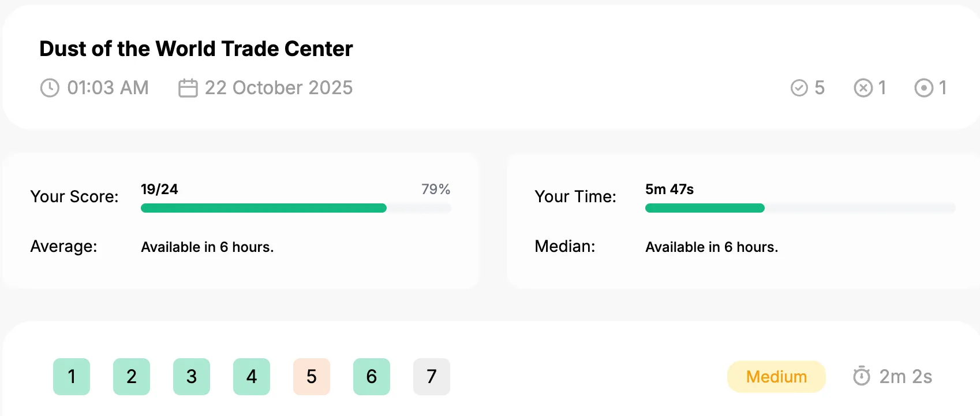Click the 2m 2s question time
Viewport: 980px width, 416px height.
(x=906, y=377)
